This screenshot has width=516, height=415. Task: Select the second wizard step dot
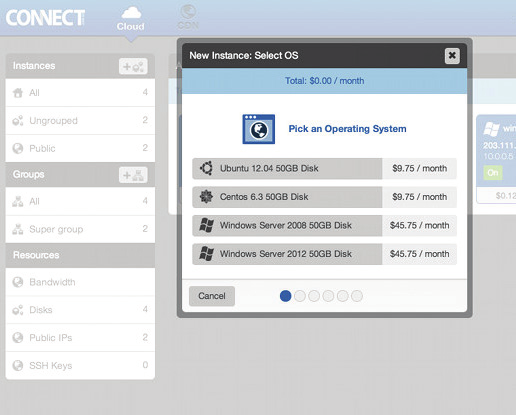click(x=300, y=296)
